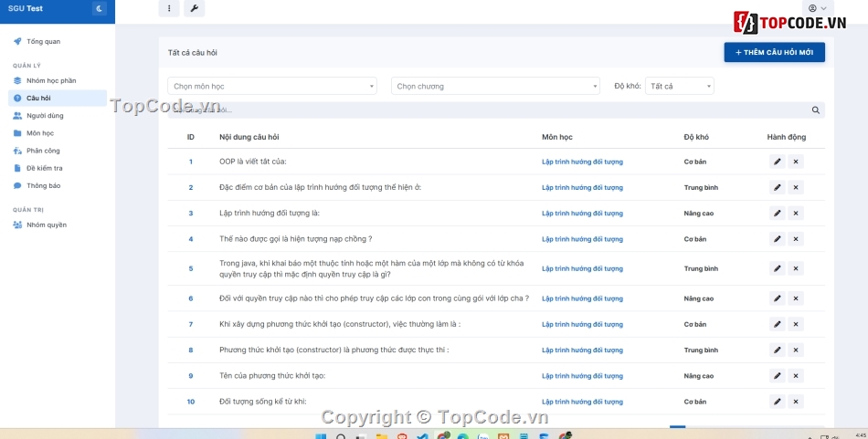
Task: Open 'Thông báo' sidebar item
Action: tap(58, 186)
